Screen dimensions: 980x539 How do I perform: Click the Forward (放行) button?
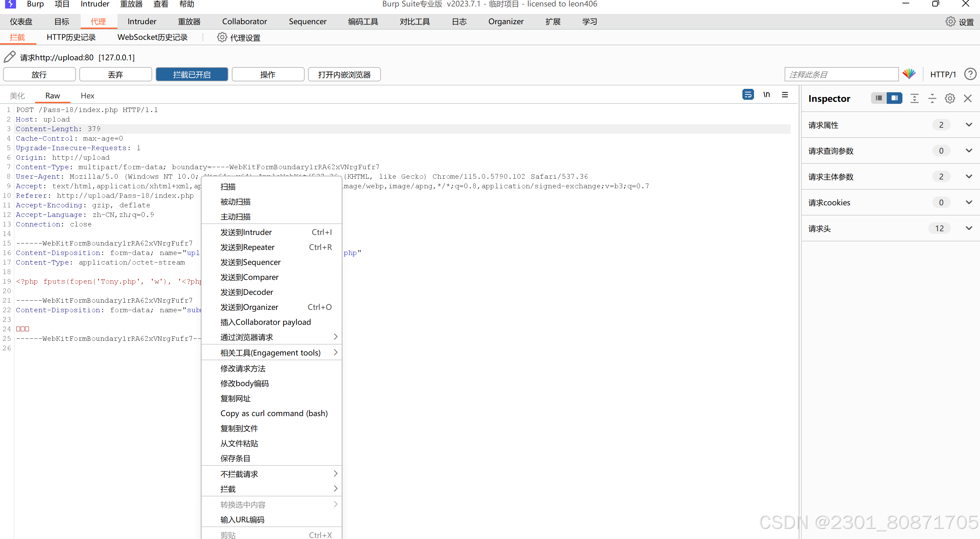click(39, 75)
